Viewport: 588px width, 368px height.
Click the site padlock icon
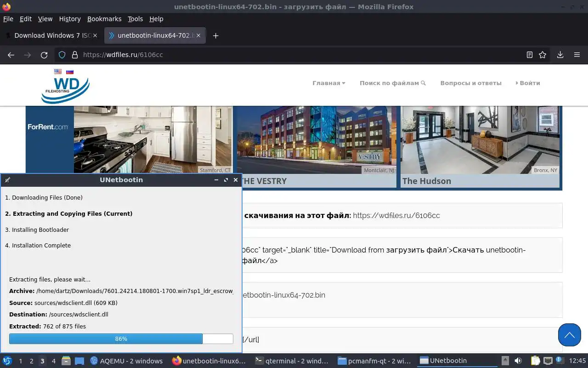[x=75, y=55]
